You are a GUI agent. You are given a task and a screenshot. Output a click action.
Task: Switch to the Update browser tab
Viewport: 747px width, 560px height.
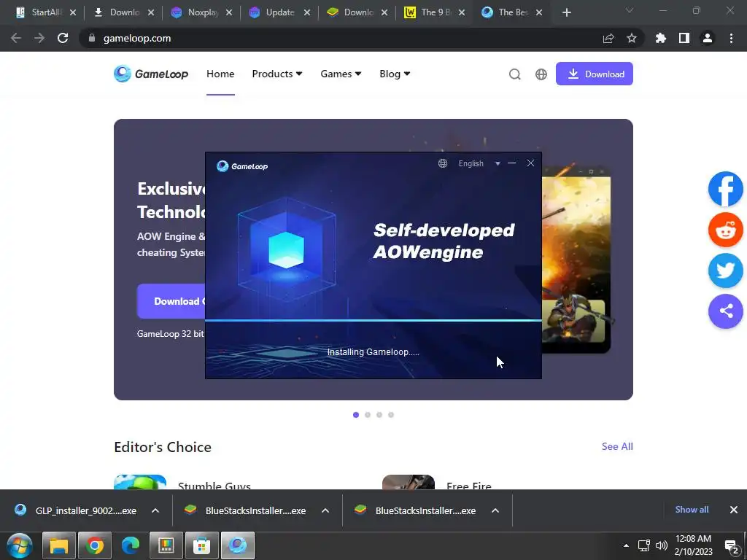(x=280, y=12)
